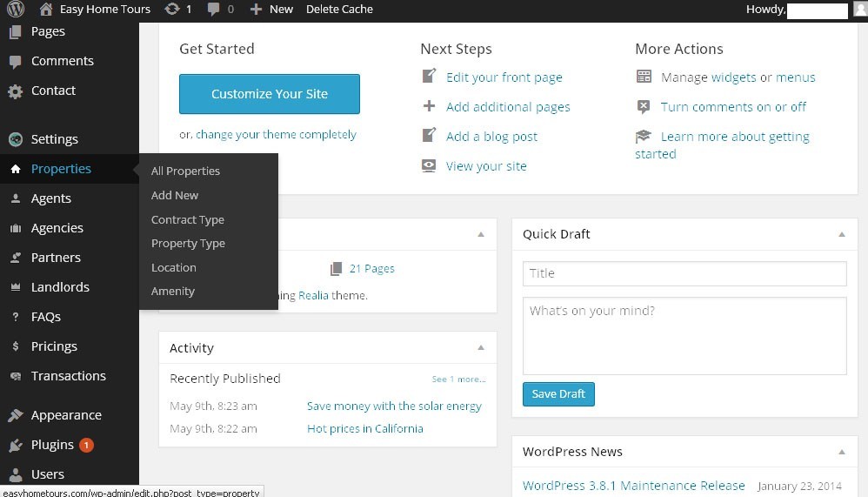
Task: Collapse the Activity panel arrow
Action: (x=480, y=347)
